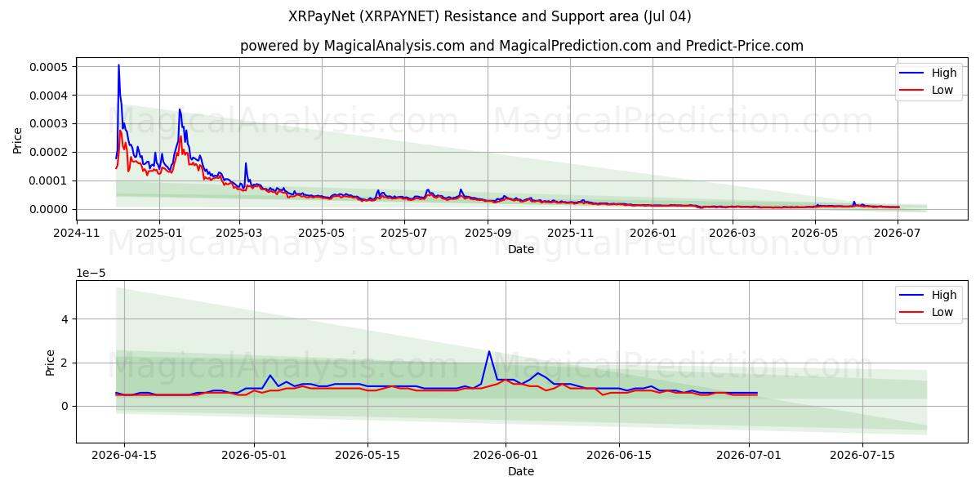Click the top chart's 'Date' x-axis label
The height and width of the screenshot is (490, 980).
(x=521, y=249)
